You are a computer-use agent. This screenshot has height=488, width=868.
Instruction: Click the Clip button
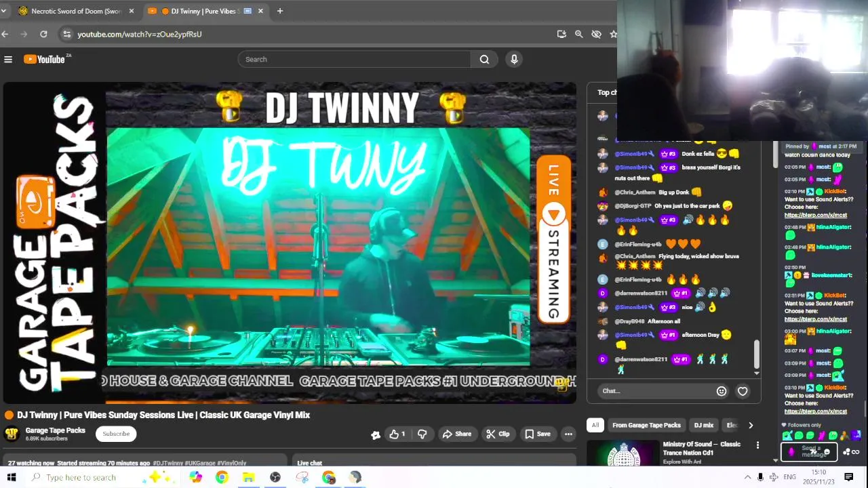point(498,434)
